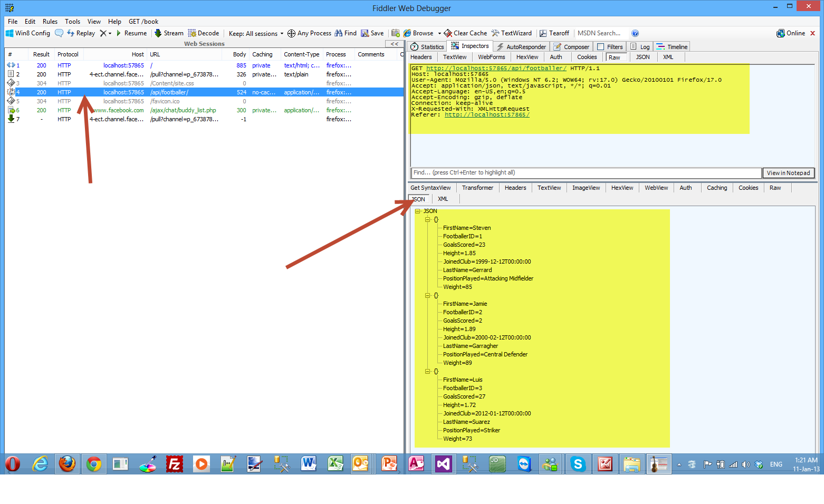Sort sessions by Result column
The width and height of the screenshot is (824, 504).
41,54
